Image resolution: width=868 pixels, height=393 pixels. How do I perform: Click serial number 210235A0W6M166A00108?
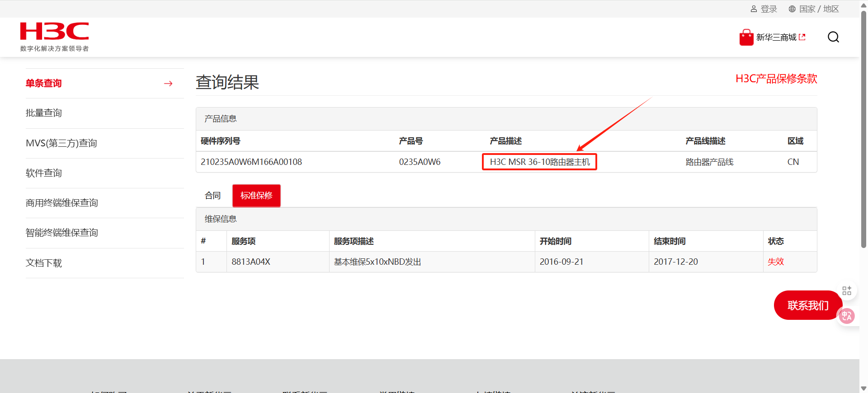point(251,162)
